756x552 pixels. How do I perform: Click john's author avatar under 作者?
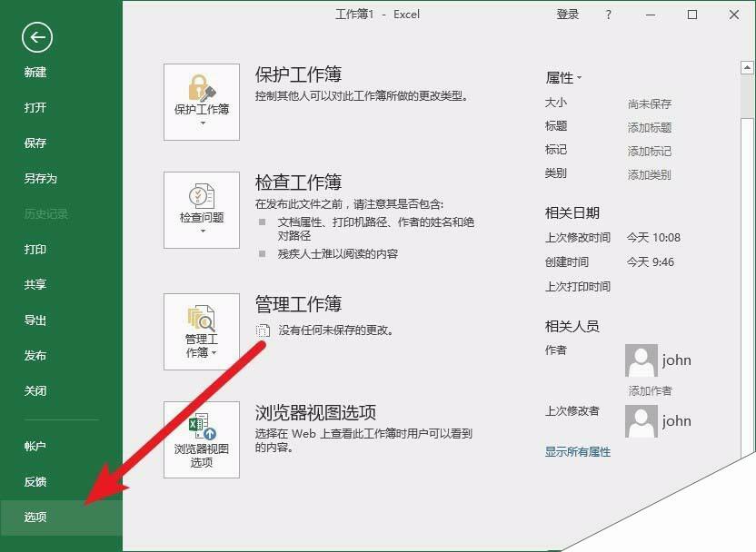642,360
